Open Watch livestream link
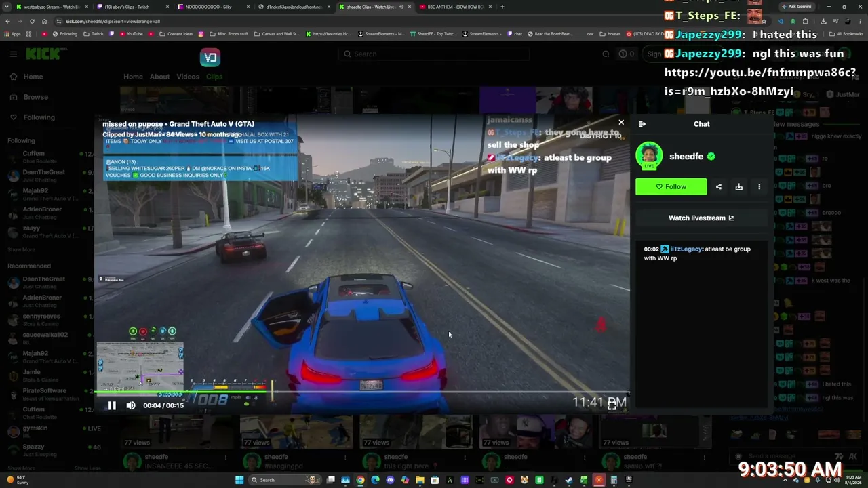The width and height of the screenshot is (868, 488). click(701, 218)
